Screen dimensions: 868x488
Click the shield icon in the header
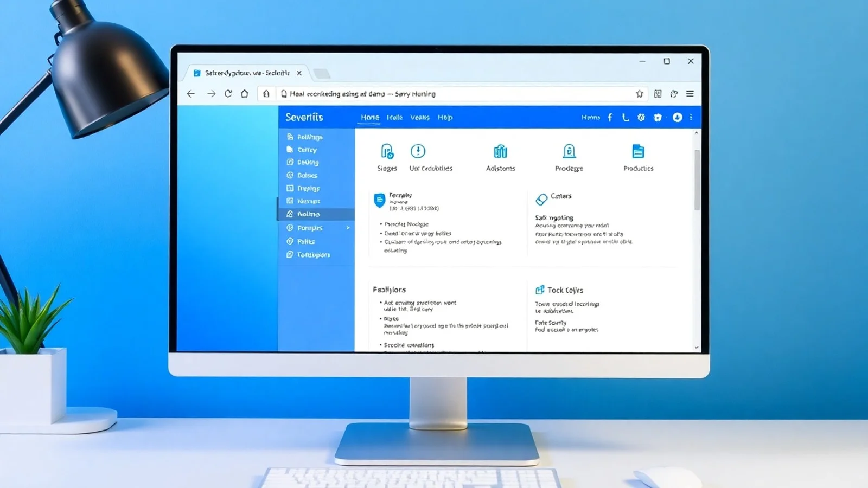tap(658, 117)
